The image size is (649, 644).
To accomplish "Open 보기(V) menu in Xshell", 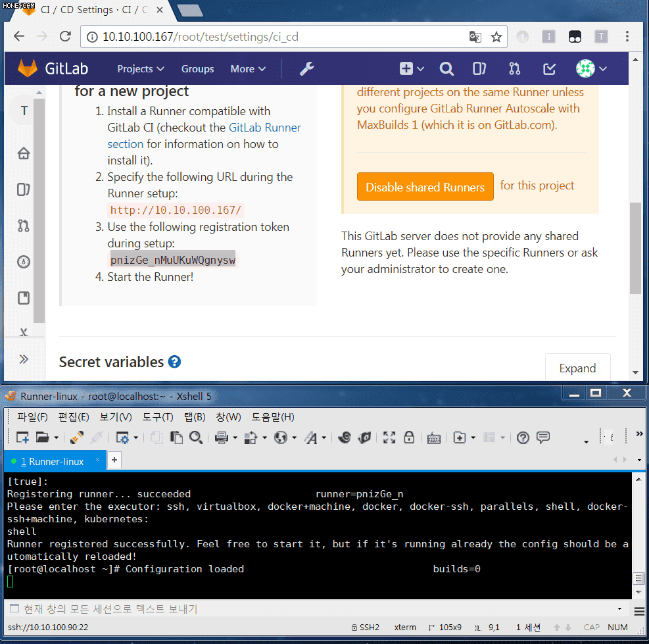I will coord(116,417).
